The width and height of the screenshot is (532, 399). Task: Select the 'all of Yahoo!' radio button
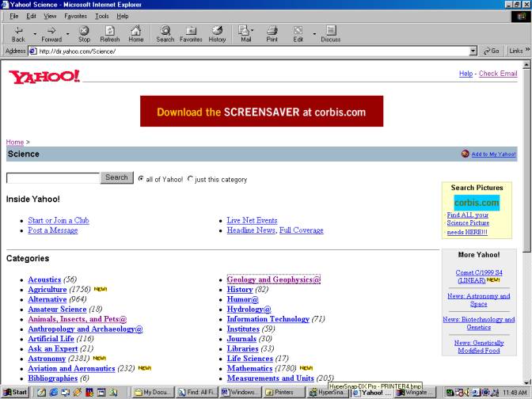141,179
